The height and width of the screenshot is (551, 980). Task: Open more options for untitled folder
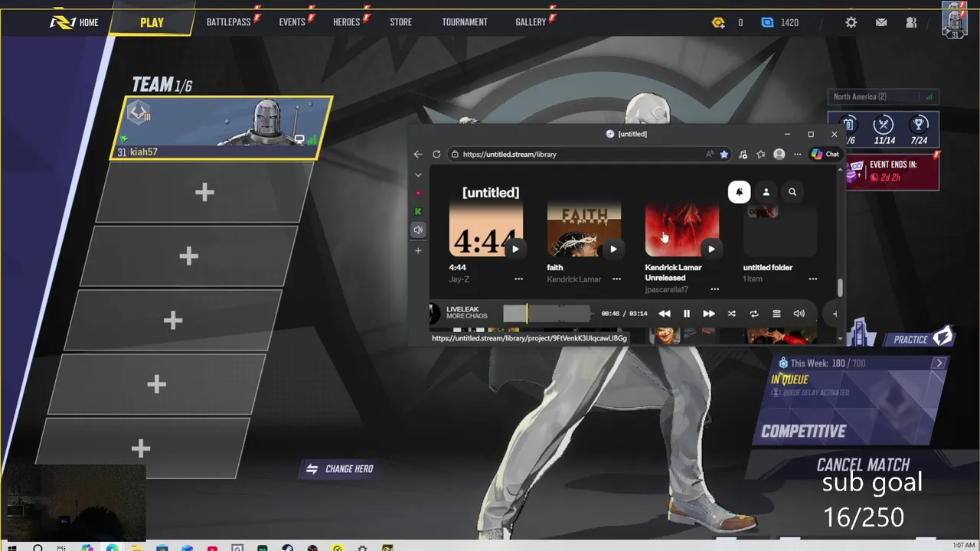[812, 279]
